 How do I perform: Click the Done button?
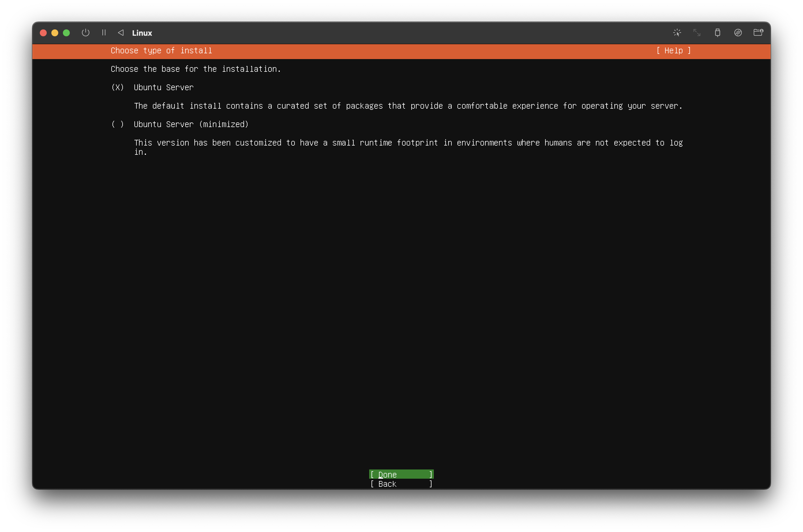(401, 474)
